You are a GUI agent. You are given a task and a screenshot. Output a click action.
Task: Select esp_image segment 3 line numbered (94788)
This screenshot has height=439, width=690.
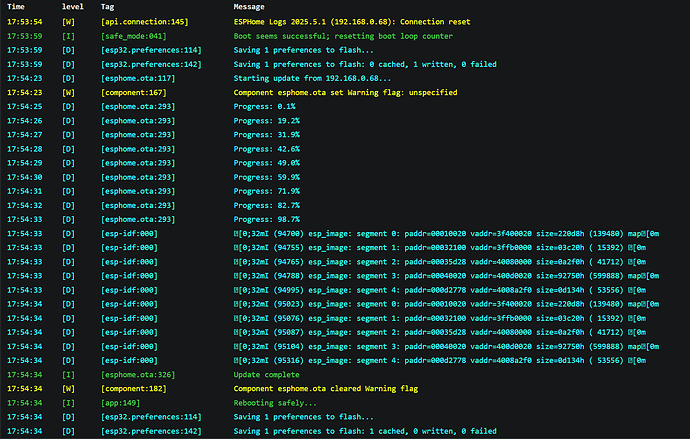(446, 276)
